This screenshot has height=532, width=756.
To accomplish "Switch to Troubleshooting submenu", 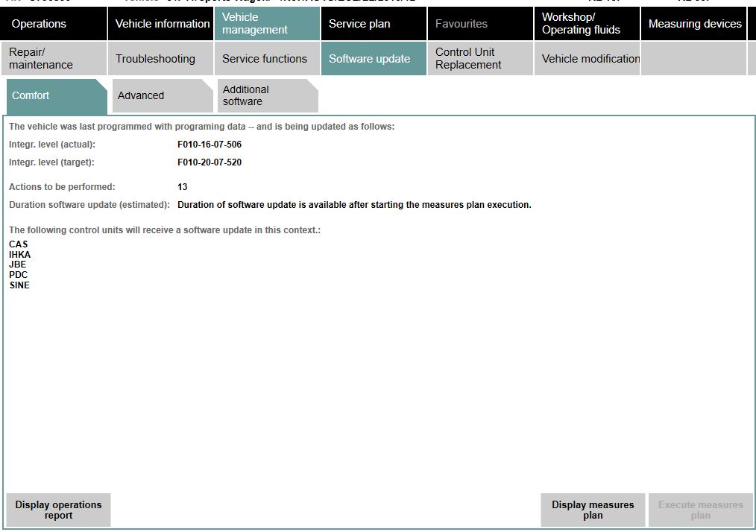I will [x=160, y=58].
